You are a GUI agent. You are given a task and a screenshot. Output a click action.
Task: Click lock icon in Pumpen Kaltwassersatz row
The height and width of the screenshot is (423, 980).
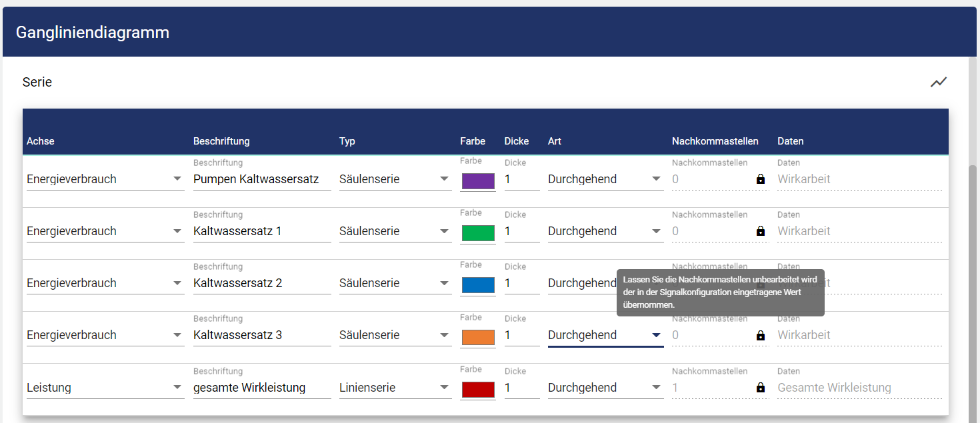pyautogui.click(x=760, y=179)
